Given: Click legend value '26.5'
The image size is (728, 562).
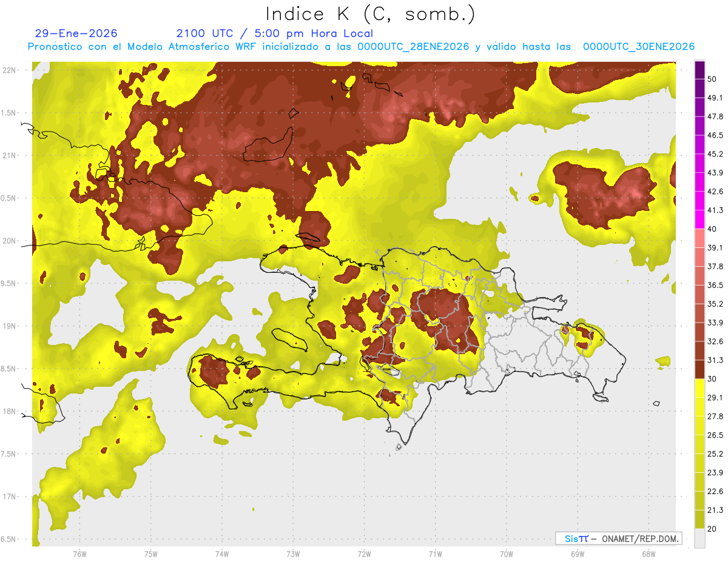Looking at the screenshot, I should [x=715, y=435].
